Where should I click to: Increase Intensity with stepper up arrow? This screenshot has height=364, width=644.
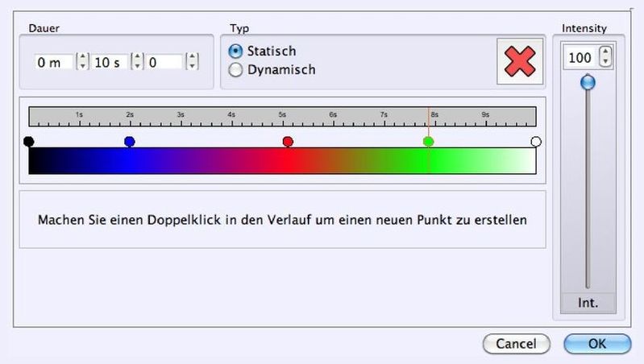click(x=605, y=52)
